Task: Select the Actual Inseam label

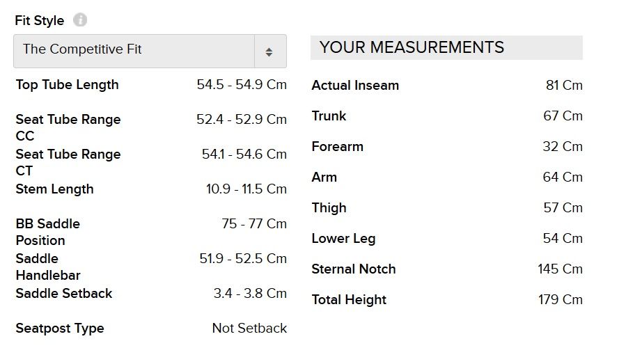Action: pyautogui.click(x=355, y=86)
